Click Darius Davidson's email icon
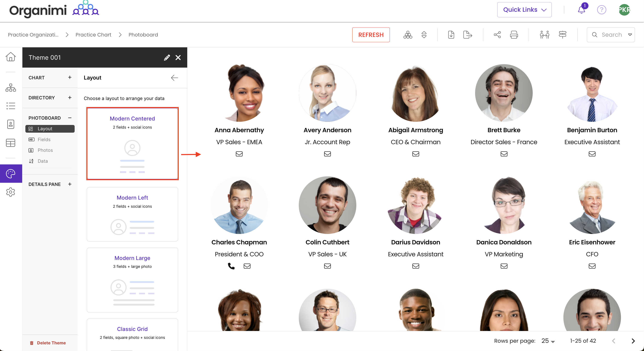 [415, 266]
